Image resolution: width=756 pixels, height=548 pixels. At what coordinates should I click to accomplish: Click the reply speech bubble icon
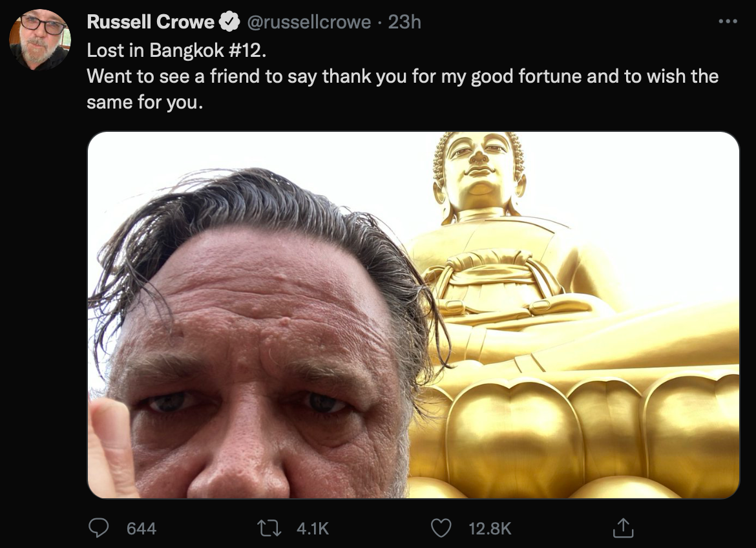pos(98,529)
